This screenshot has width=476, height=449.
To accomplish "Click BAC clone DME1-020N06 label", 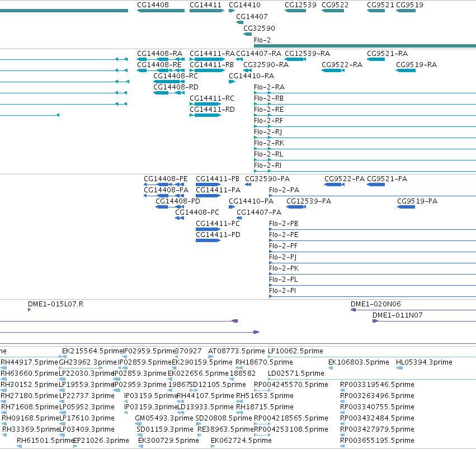I will click(x=376, y=304).
